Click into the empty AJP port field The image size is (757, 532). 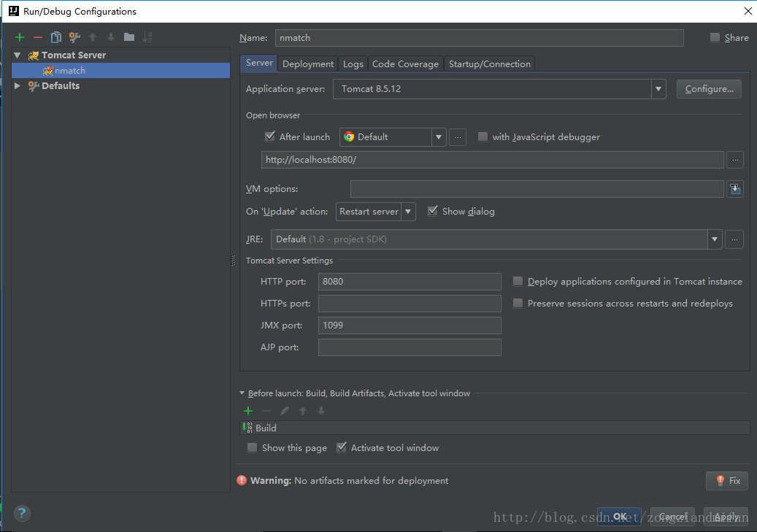[x=410, y=347]
